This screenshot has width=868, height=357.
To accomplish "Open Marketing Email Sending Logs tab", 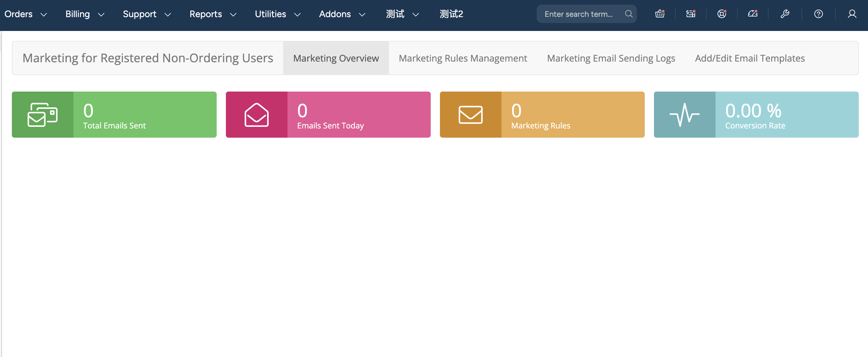I will [x=610, y=58].
